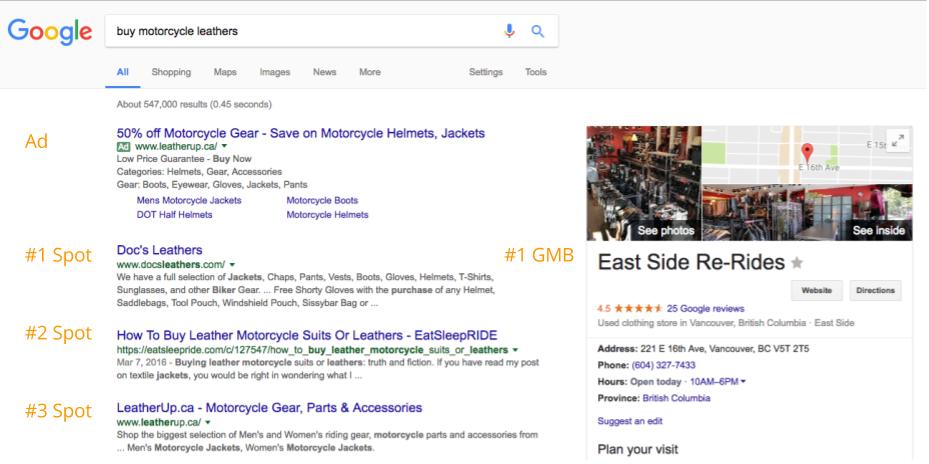Image resolution: width=929 pixels, height=464 pixels.
Task: Switch to the Images tab
Action: point(275,72)
